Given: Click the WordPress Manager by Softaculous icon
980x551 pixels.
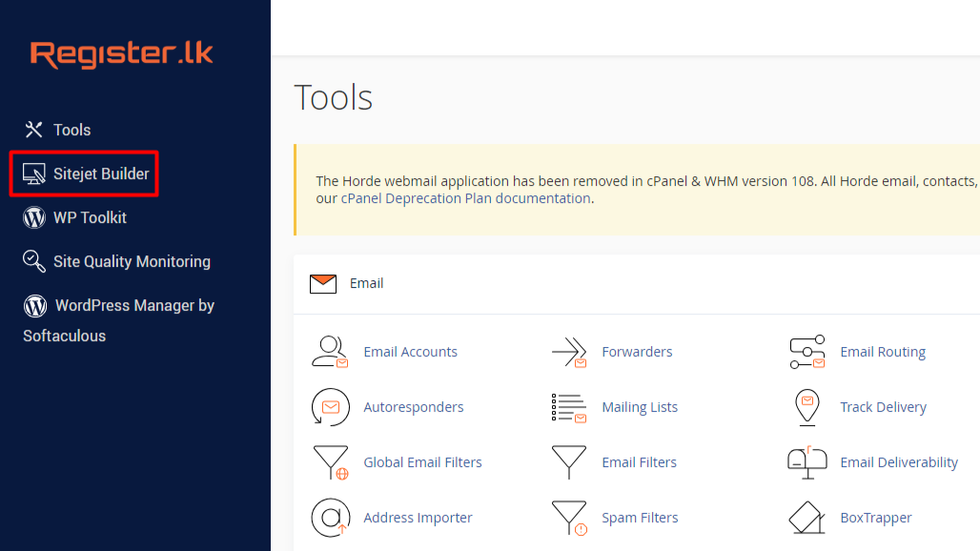Looking at the screenshot, I should (35, 305).
